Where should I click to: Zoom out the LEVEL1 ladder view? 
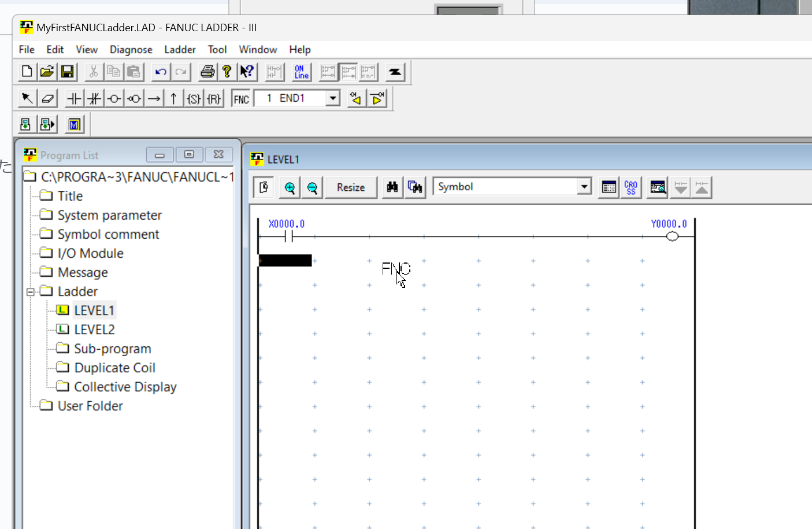click(x=312, y=187)
